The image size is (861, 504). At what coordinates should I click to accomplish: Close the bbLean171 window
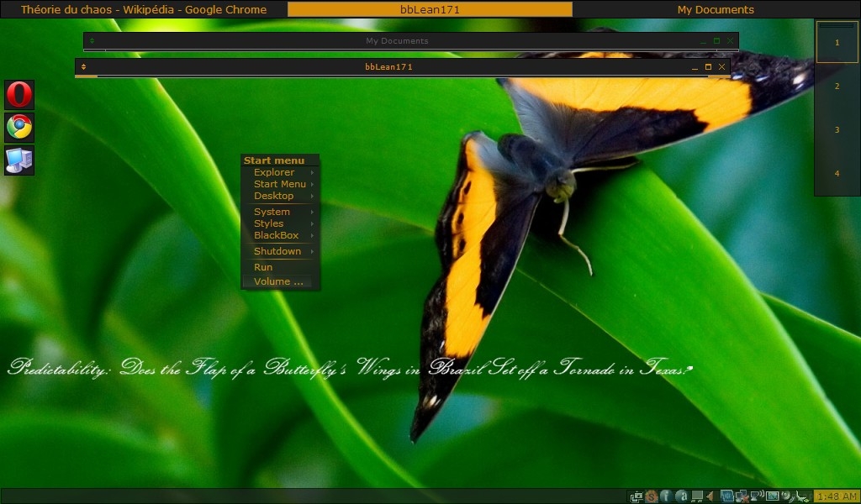(x=722, y=67)
